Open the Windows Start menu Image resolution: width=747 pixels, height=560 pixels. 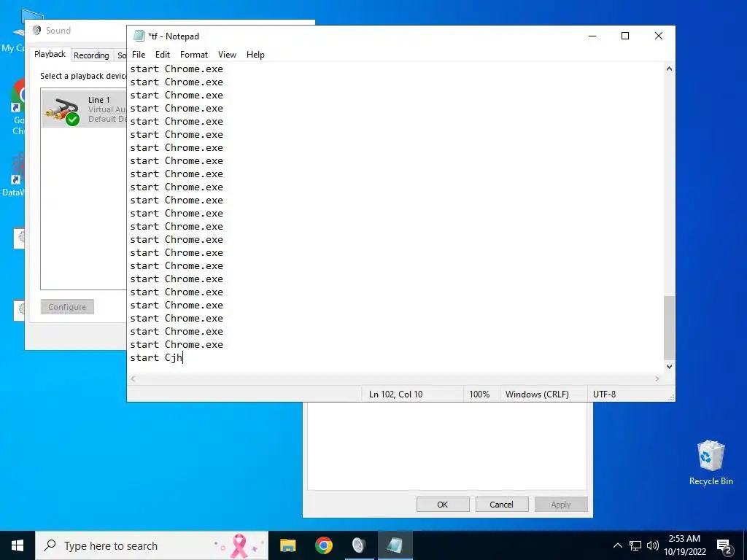point(18,545)
